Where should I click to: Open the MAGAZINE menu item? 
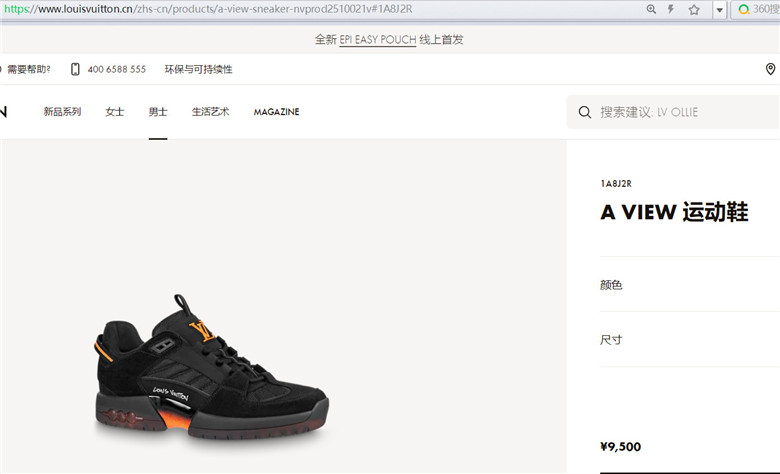pyautogui.click(x=277, y=112)
